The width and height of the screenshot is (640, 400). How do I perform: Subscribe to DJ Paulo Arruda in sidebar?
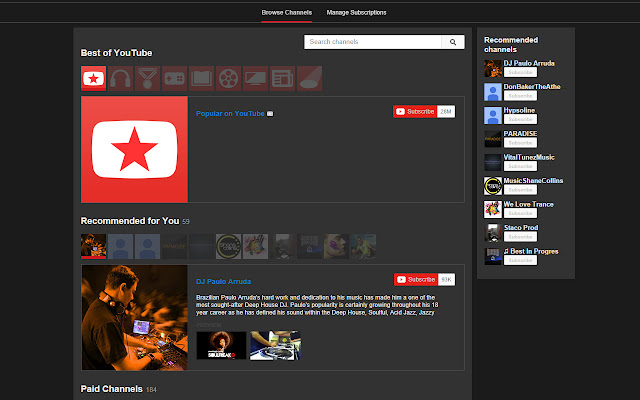click(520, 72)
